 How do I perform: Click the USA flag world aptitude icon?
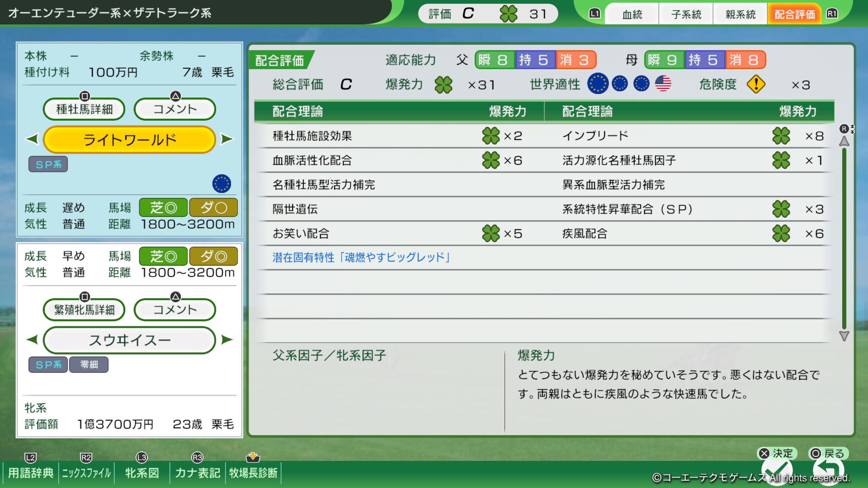663,84
